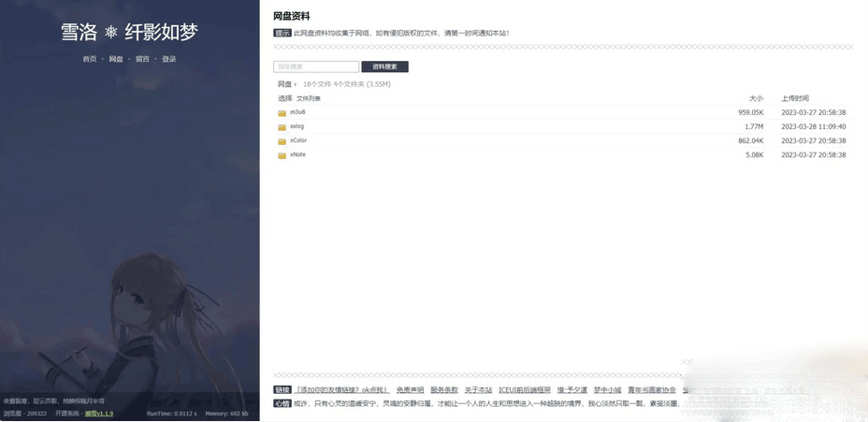Screen dimensions: 868x422
Task: Open the sxlog folder icon
Action: [x=282, y=127]
